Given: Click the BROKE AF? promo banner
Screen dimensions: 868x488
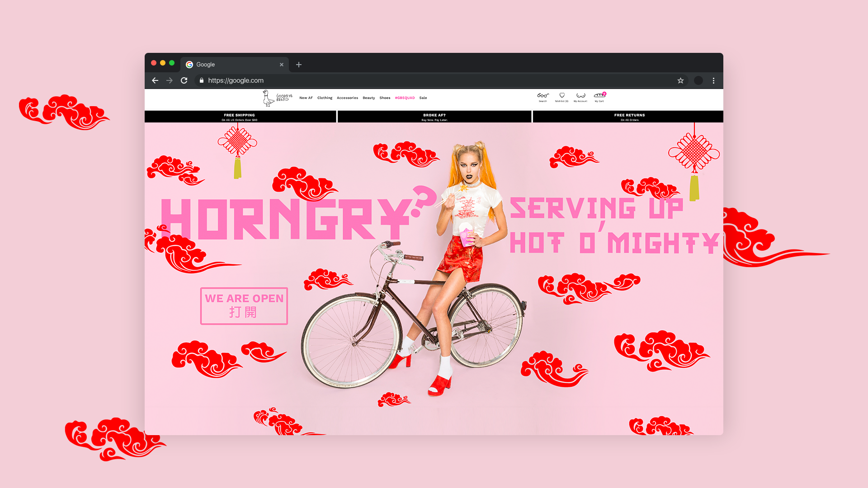Looking at the screenshot, I should point(434,117).
